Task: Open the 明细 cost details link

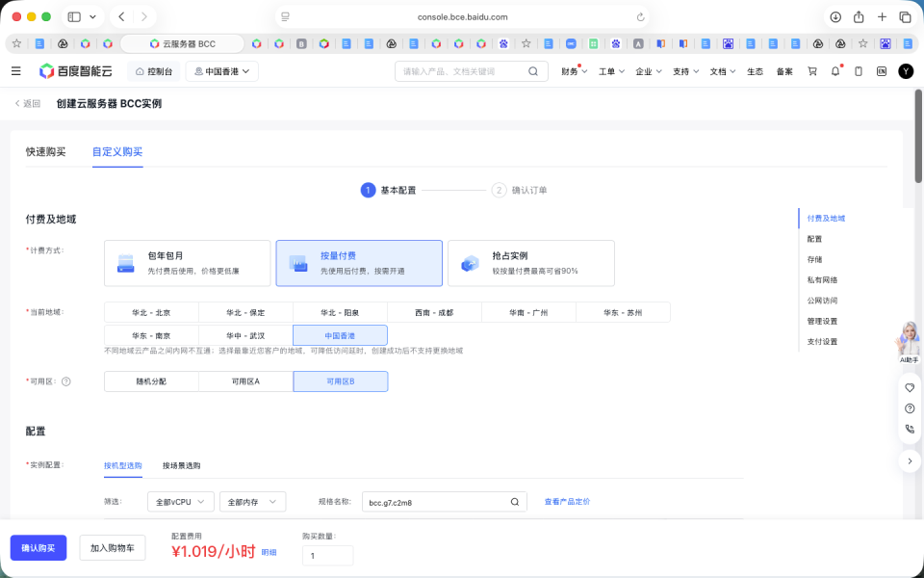Action: [269, 553]
